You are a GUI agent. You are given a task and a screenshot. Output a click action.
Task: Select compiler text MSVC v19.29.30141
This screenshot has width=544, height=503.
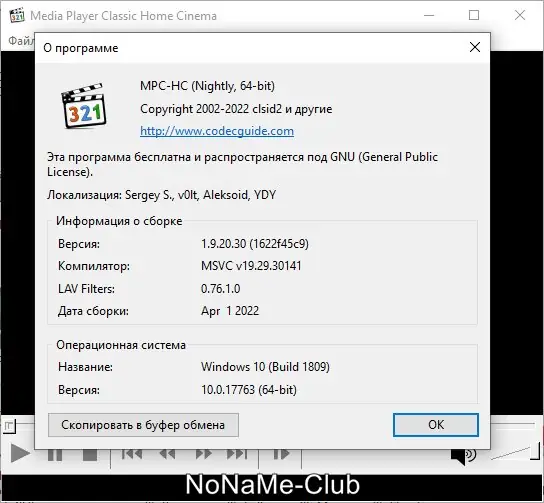pos(251,266)
